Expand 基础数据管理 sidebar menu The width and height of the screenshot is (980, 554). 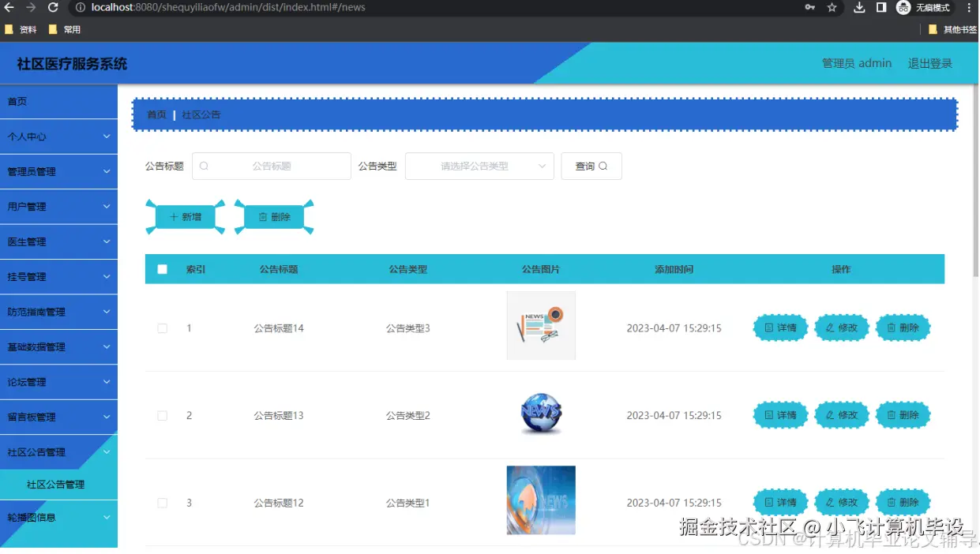point(58,346)
